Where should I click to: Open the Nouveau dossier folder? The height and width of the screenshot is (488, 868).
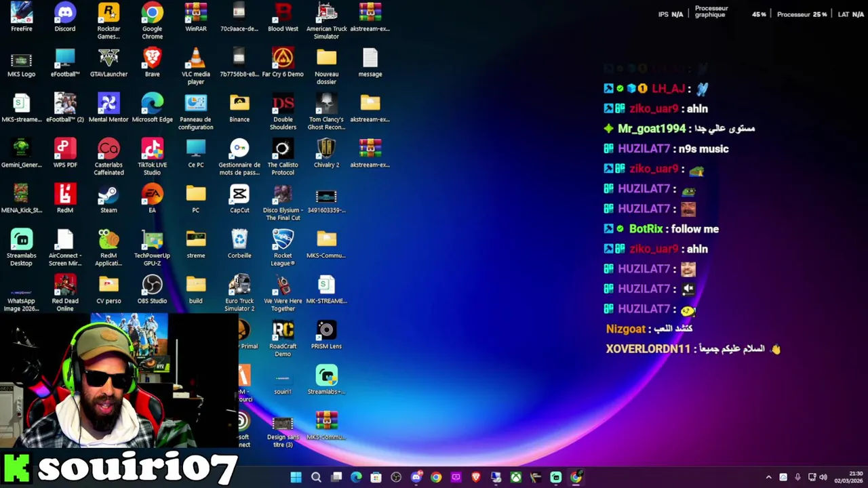(326, 66)
